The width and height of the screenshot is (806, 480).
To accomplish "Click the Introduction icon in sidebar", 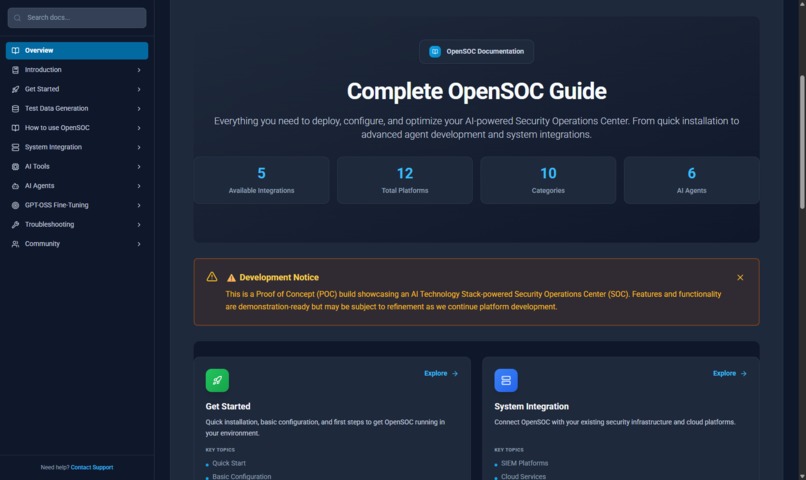I will pyautogui.click(x=15, y=70).
